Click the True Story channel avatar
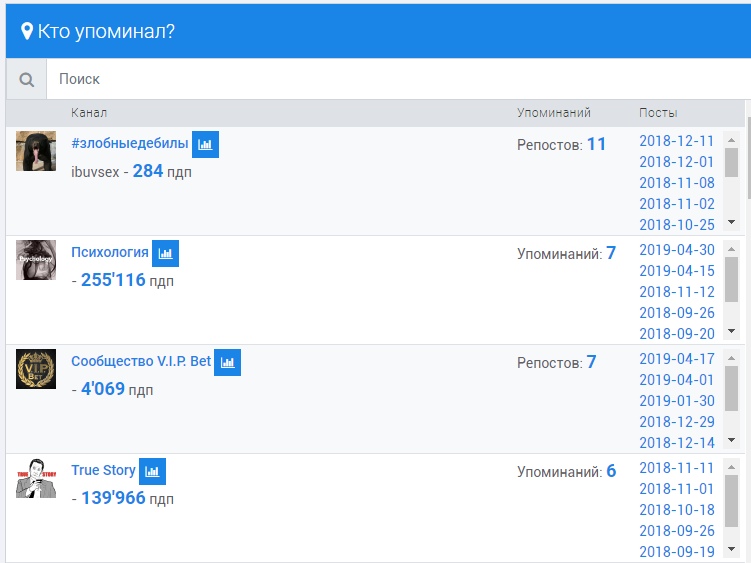Screen dimensions: 751x563 pyautogui.click(x=36, y=478)
